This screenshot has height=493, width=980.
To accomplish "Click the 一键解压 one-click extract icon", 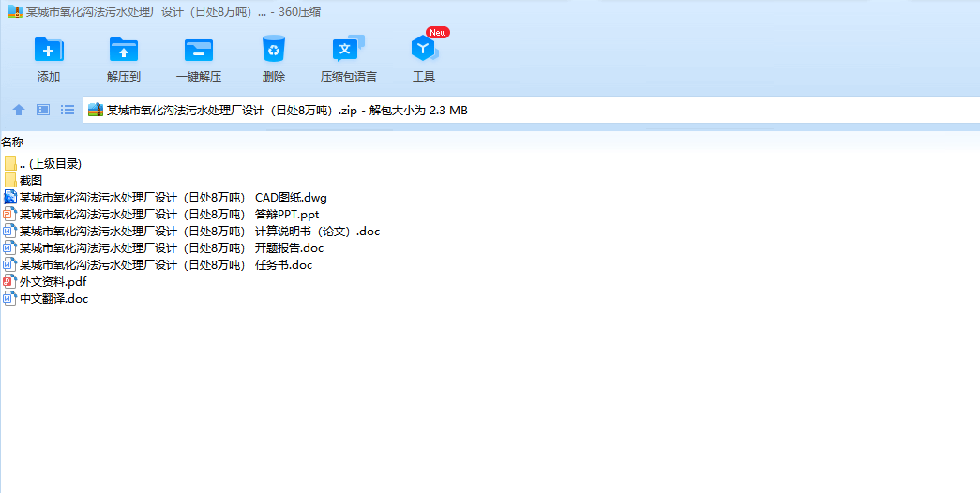I will coord(199,50).
